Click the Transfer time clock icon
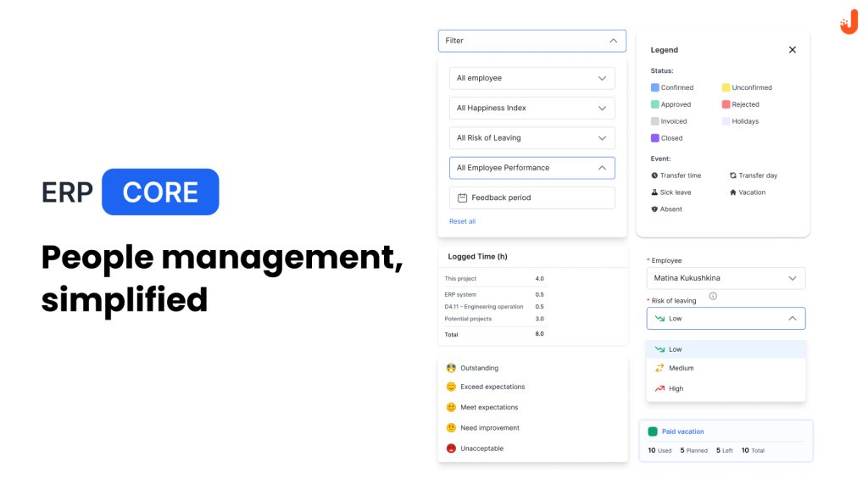Image resolution: width=868 pixels, height=490 pixels. [654, 175]
